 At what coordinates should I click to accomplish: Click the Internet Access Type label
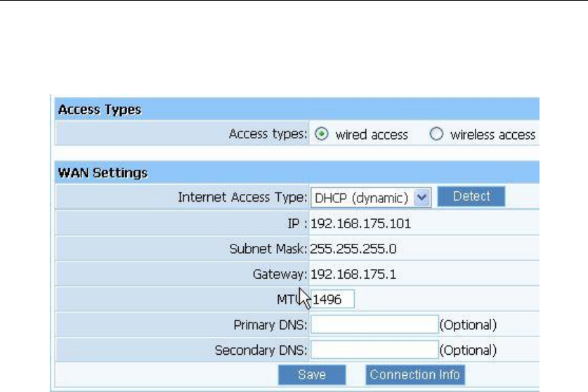[x=243, y=198]
